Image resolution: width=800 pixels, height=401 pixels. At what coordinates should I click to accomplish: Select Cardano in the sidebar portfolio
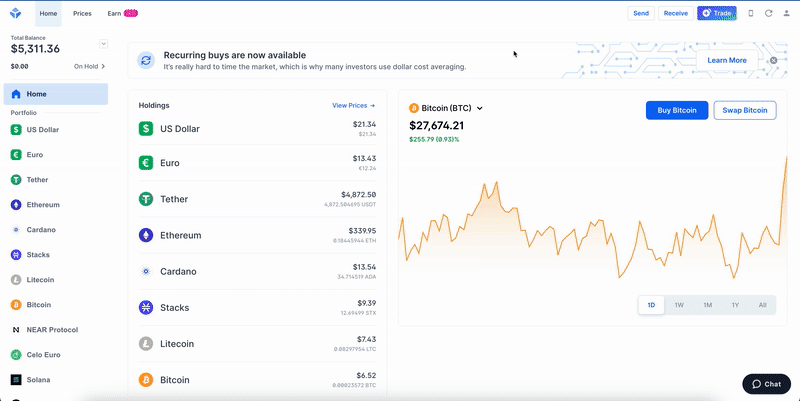tap(40, 230)
